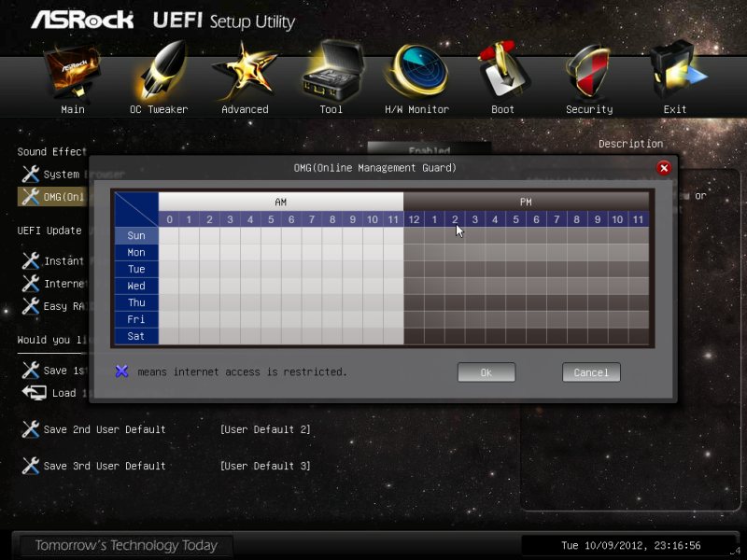The image size is (747, 560).
Task: Select the Exit menu label
Action: [675, 109]
